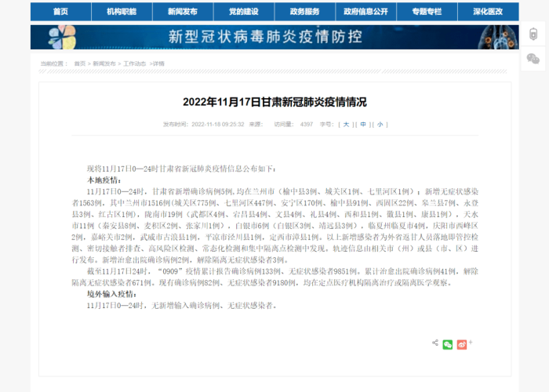Click the 新型冠状病毒肺炎疫情防控 banner
The width and height of the screenshot is (549, 392).
point(274,37)
